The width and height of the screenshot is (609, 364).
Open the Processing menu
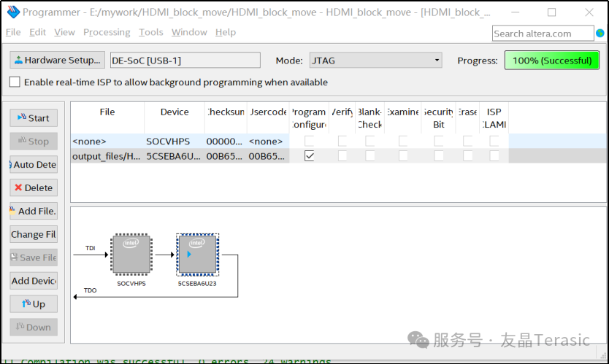(107, 32)
